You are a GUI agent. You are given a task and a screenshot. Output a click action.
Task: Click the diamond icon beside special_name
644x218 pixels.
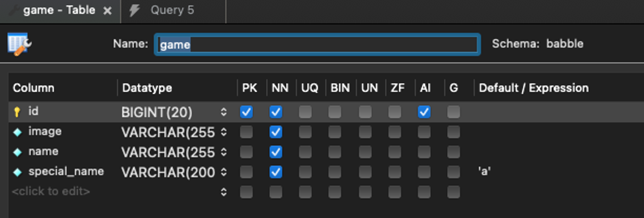tap(17, 172)
